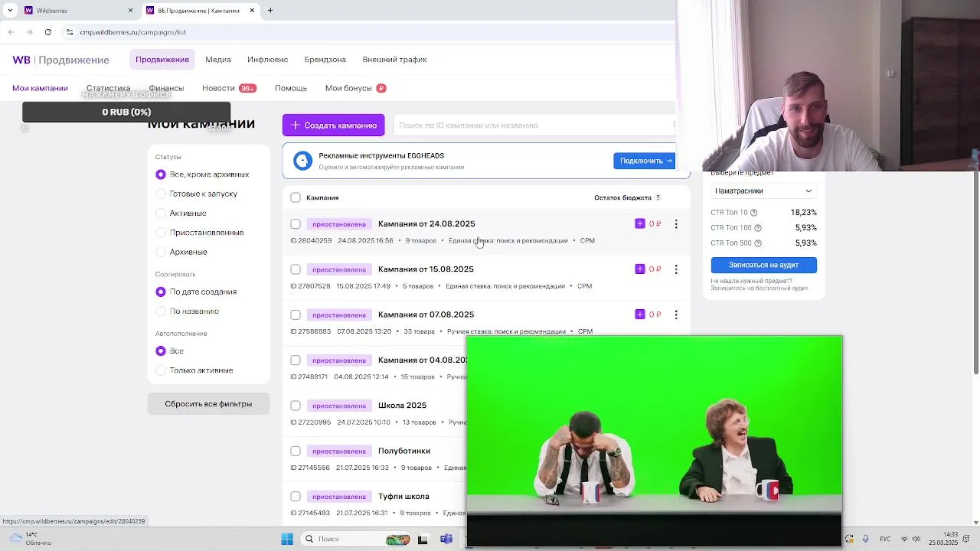Click the CTR Топ 10 info icon
980x551 pixels.
click(753, 213)
